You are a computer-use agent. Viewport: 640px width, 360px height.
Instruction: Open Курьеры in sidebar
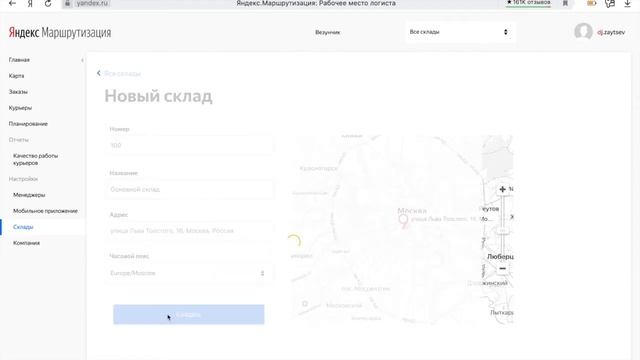[20, 108]
